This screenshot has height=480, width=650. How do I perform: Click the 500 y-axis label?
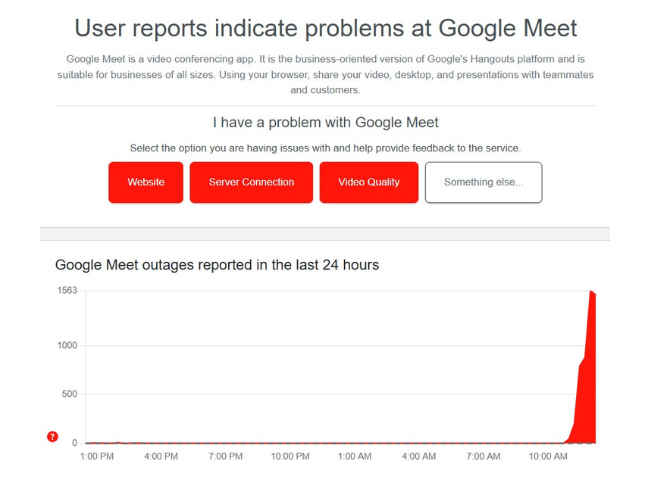(x=69, y=394)
